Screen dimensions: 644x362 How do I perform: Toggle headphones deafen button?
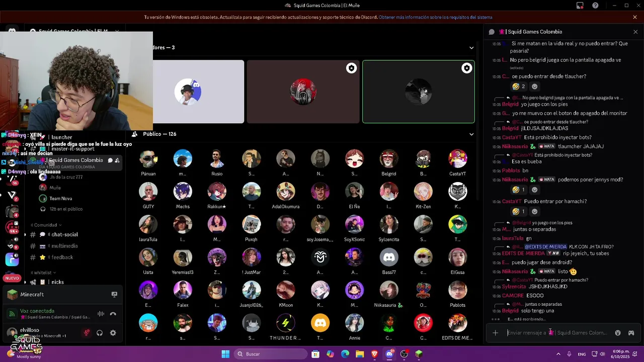pos(100,333)
